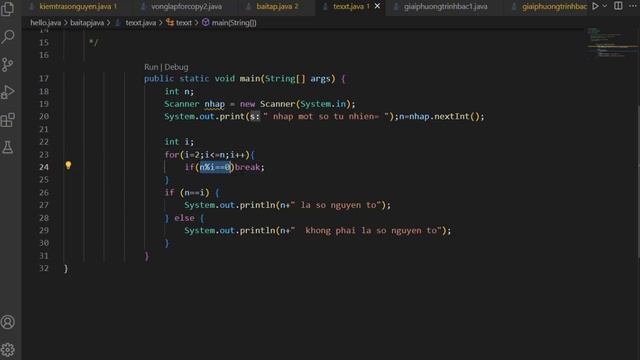Click the 'nhap' variable on line 19

tap(214, 104)
